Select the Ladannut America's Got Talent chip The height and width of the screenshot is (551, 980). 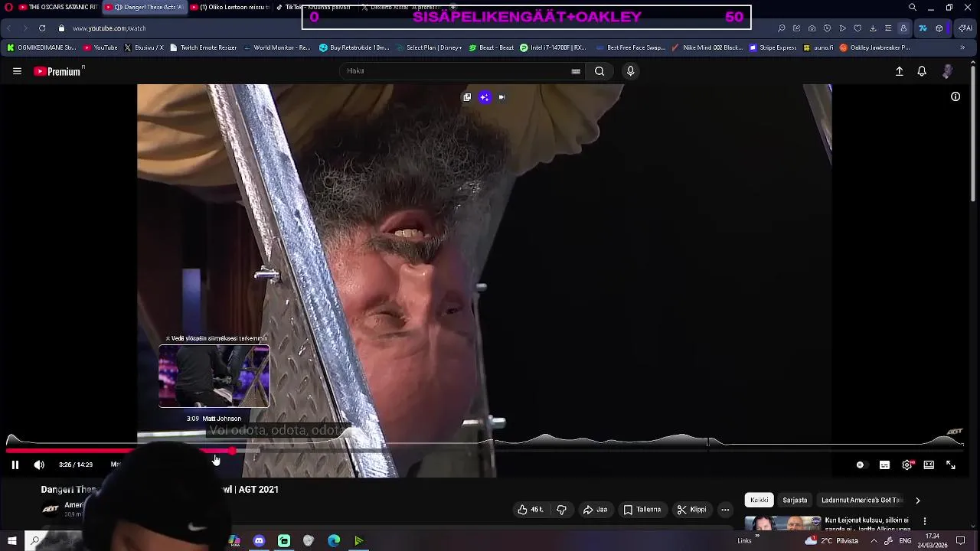click(x=861, y=500)
